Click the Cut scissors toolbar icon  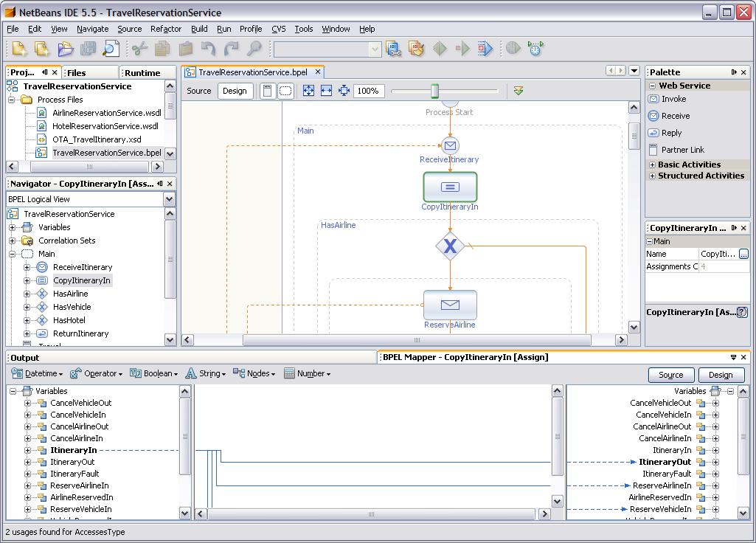(x=139, y=48)
